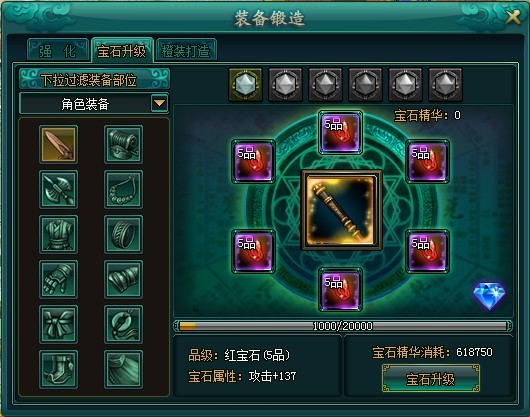530x417 pixels.
Task: Select the ring equipment slot
Action: (123, 234)
